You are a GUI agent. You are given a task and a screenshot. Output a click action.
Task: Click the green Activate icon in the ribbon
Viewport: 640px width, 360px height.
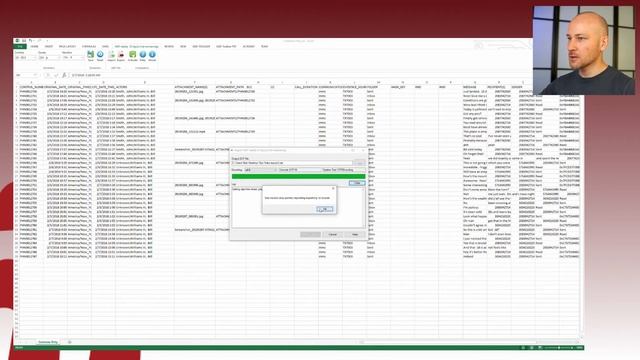point(133,56)
